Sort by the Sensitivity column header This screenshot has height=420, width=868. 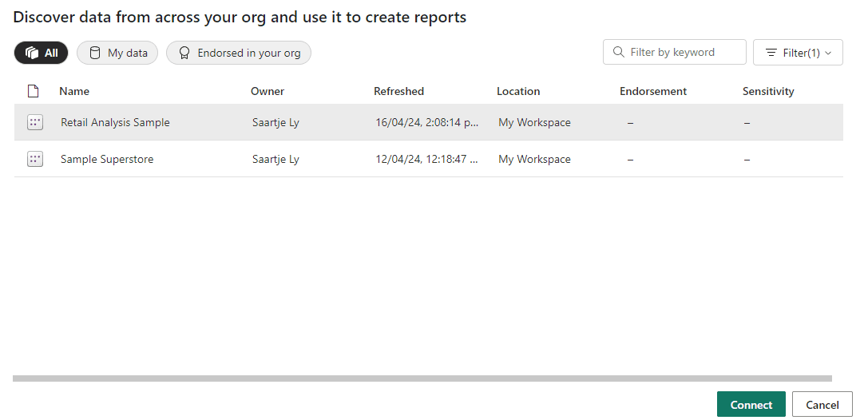pyautogui.click(x=768, y=91)
